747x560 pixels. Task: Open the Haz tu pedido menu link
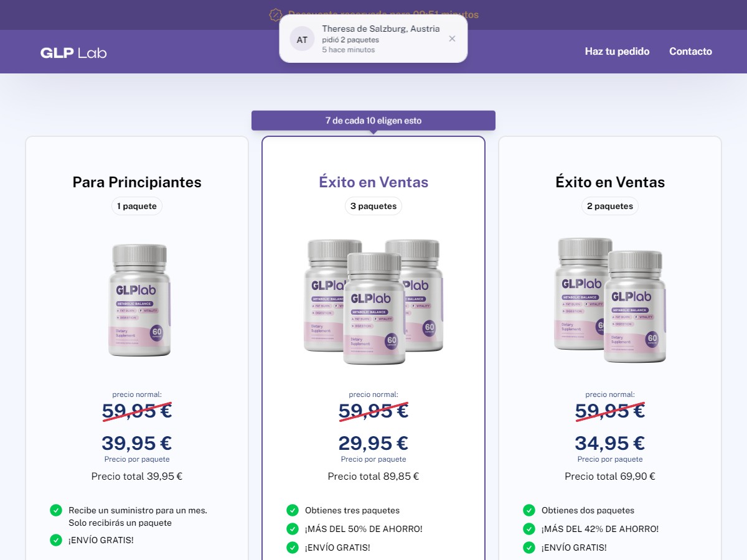coord(617,52)
